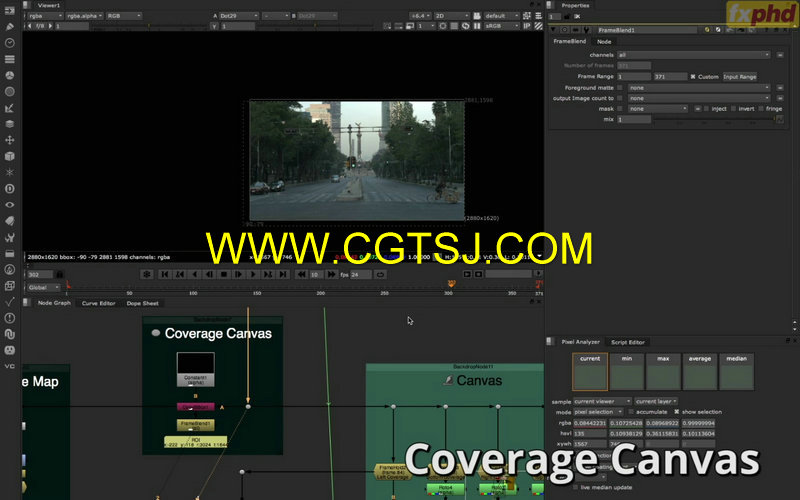Click the FrameBlend1 wrench settings icon

click(586, 30)
